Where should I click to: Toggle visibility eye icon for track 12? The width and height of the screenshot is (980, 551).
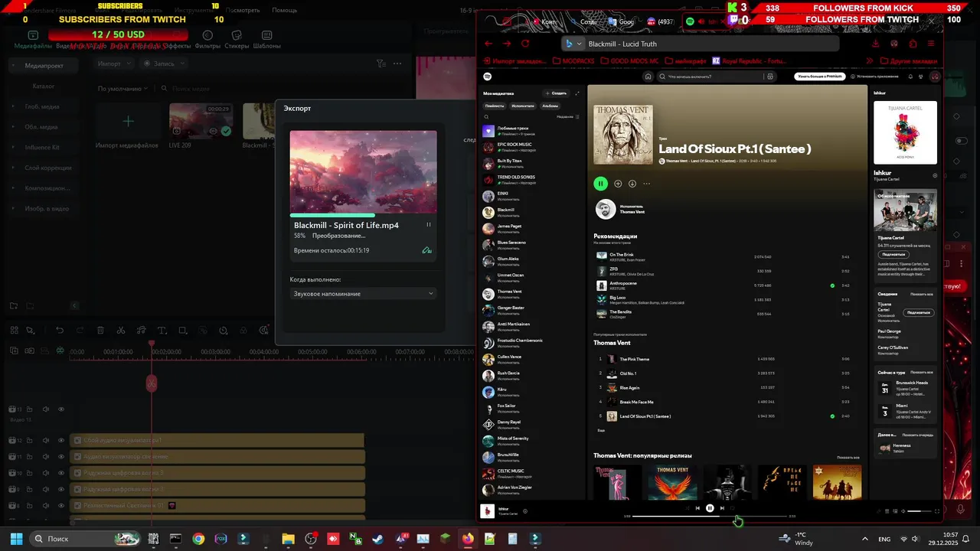pos(61,441)
